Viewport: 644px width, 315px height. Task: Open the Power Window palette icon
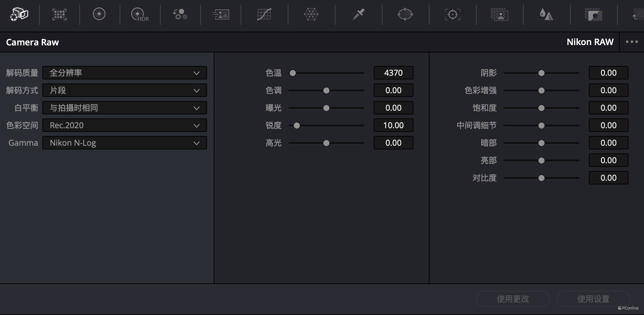pos(405,14)
